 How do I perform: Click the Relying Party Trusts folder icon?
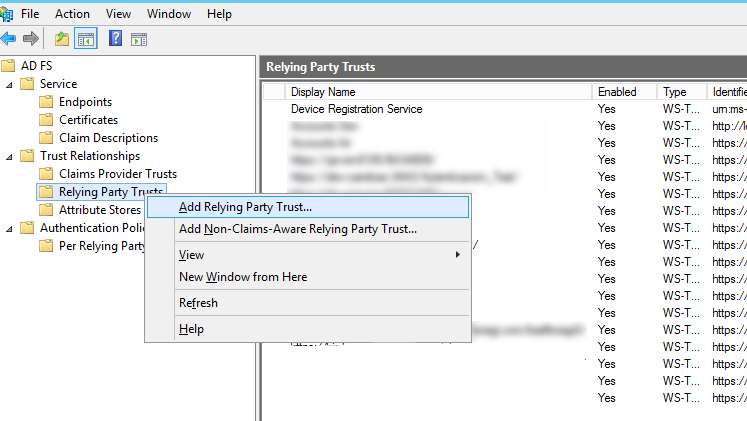pos(46,192)
